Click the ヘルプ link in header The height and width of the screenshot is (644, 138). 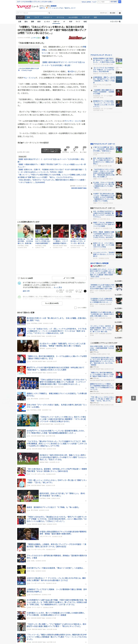(x=94, y=2)
